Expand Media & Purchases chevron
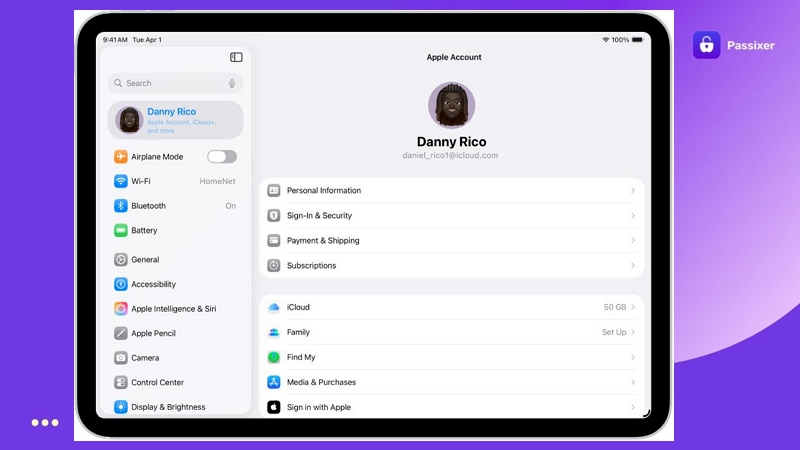 633,382
